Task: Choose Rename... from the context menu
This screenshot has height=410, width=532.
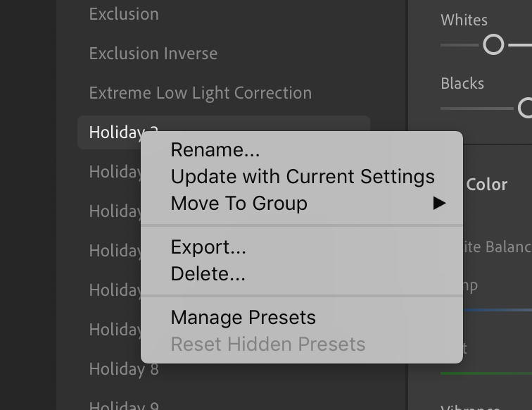Action: coord(215,150)
